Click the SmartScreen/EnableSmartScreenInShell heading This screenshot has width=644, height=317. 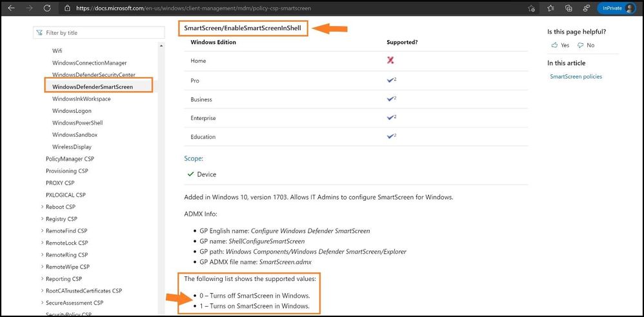click(243, 28)
